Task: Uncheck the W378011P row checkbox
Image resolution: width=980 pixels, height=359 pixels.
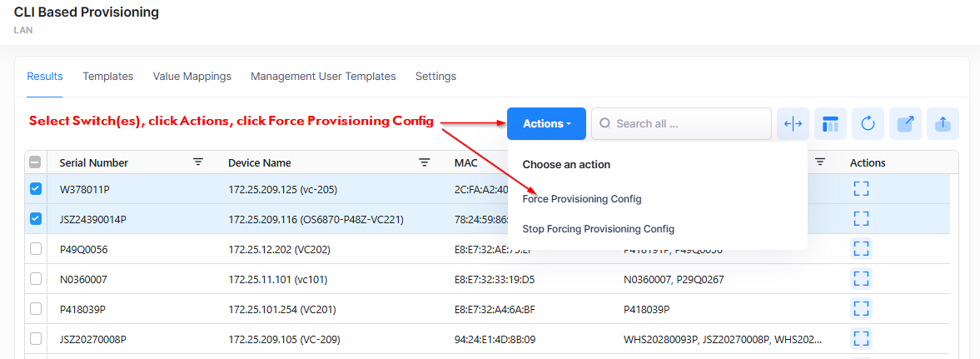Action: [x=36, y=189]
